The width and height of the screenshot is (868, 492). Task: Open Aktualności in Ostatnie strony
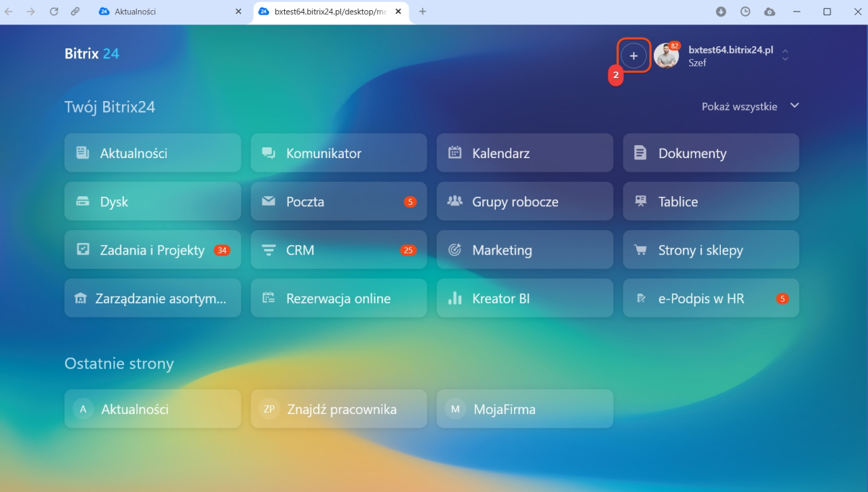point(153,409)
